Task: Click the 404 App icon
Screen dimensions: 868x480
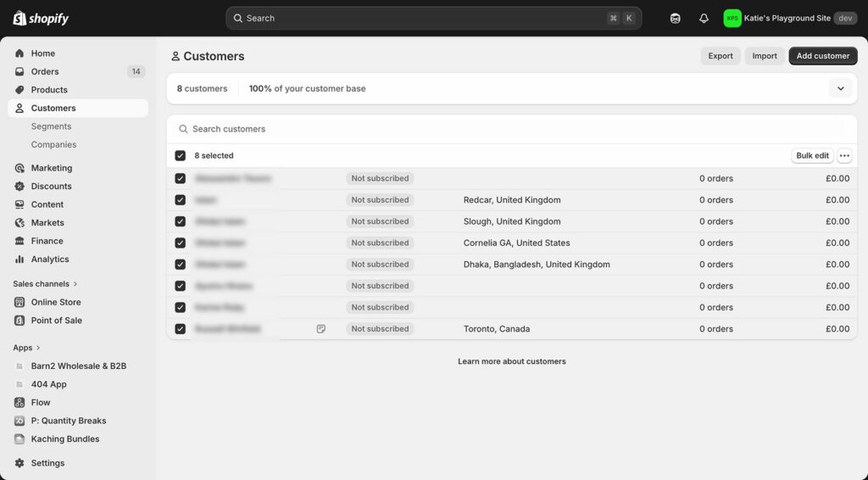Action: click(19, 384)
